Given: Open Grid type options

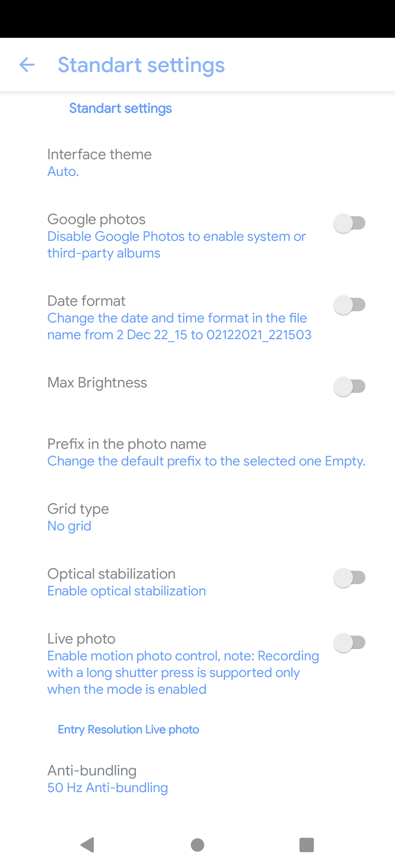Looking at the screenshot, I should 197,517.
